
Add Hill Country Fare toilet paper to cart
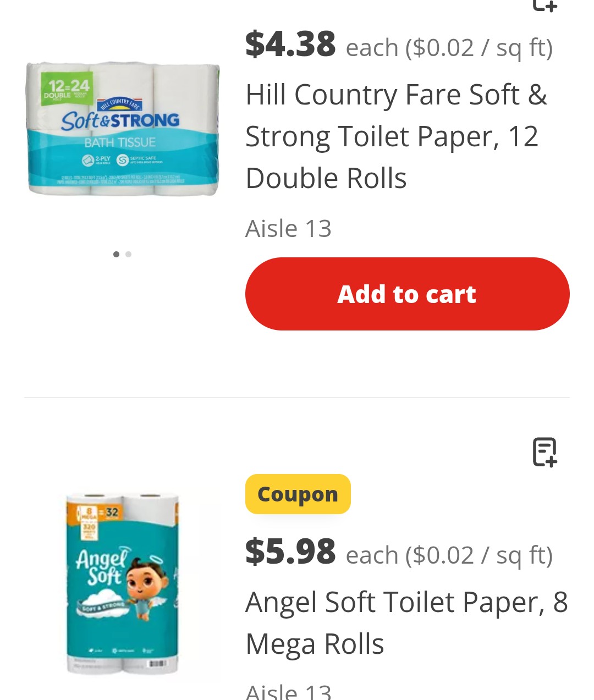[x=407, y=294]
